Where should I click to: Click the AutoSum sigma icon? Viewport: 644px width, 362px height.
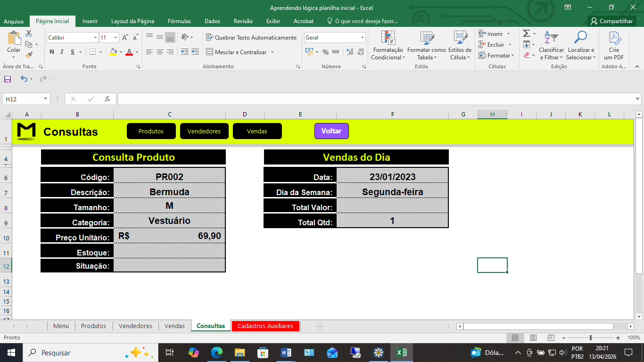[x=527, y=33]
